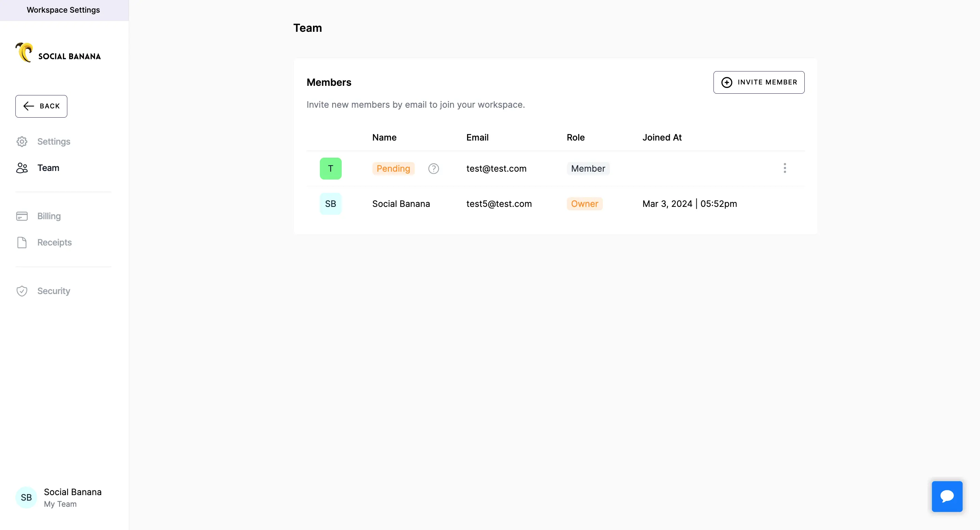Screen dimensions: 980x530
Task: Click the Billing card icon
Action: [22, 216]
